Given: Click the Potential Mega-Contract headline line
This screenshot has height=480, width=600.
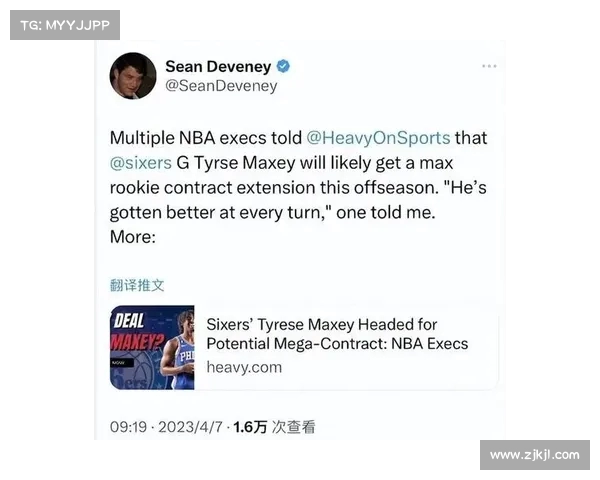Looking at the screenshot, I should click(337, 343).
